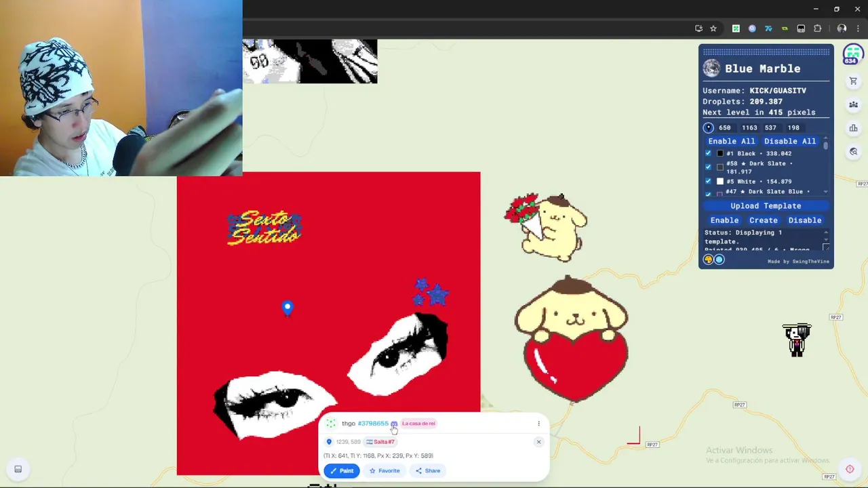The width and height of the screenshot is (868, 488).
Task: Click the #3798655 user ID link
Action: pyautogui.click(x=373, y=424)
